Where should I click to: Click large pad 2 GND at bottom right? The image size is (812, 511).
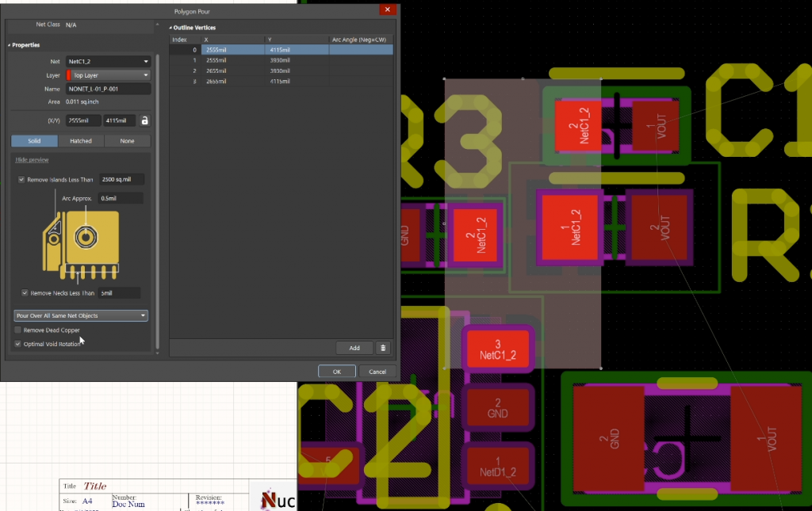pos(609,439)
